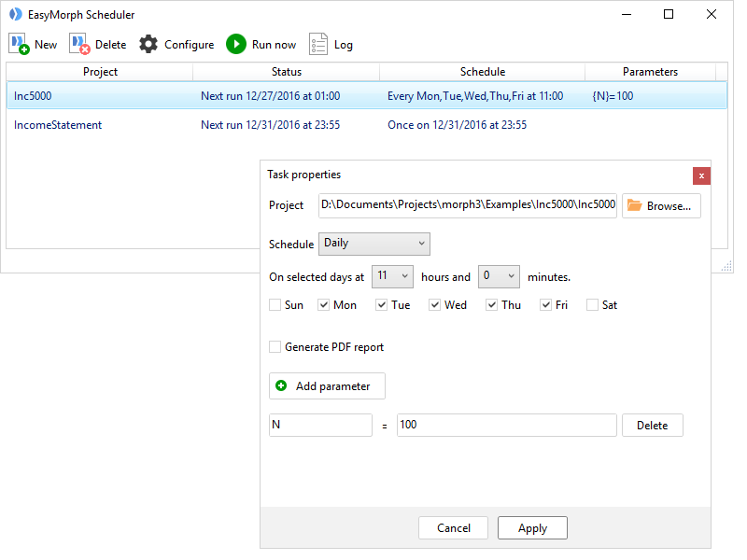
Task: Select the Inc5000 project row
Action: (367, 96)
